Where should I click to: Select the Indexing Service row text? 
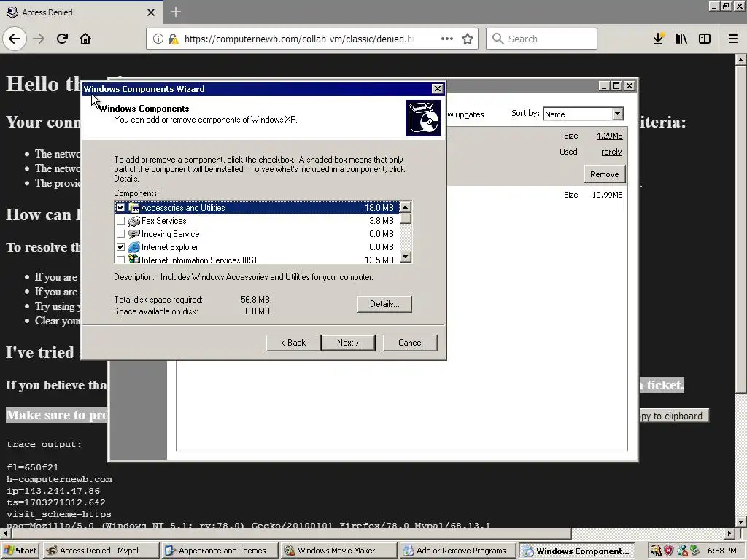[x=171, y=234]
